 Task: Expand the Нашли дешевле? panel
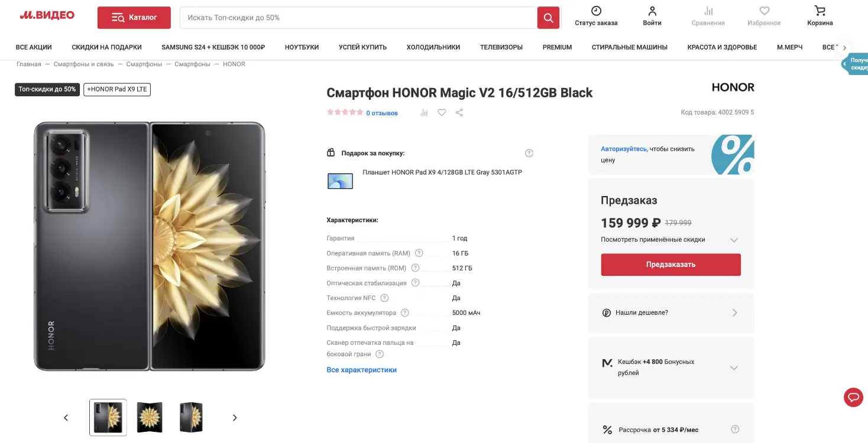734,312
